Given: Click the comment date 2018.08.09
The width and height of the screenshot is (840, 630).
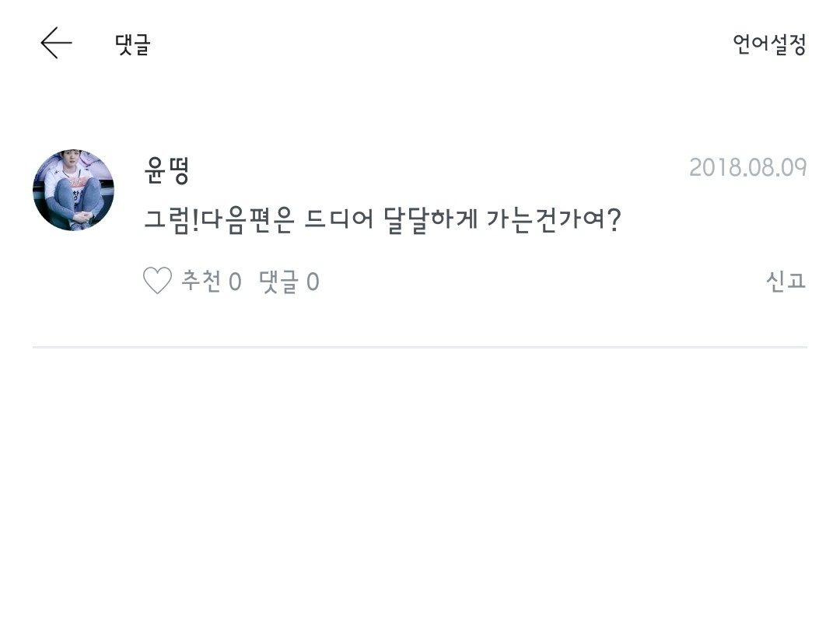Looking at the screenshot, I should [747, 168].
